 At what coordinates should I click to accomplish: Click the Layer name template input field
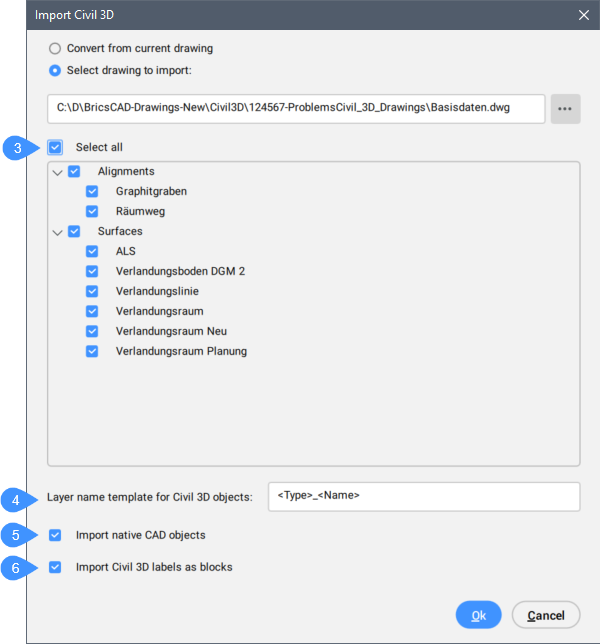(423, 496)
